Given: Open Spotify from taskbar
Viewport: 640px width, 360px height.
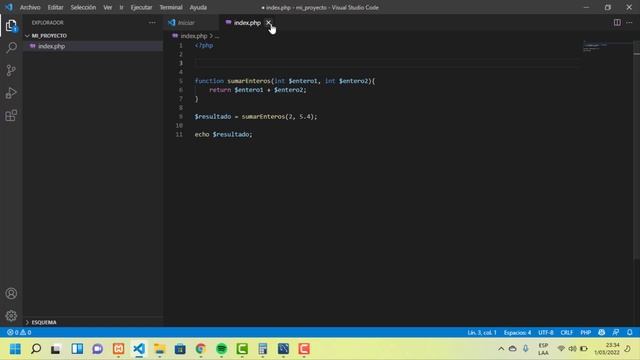Looking at the screenshot, I should point(221,349).
